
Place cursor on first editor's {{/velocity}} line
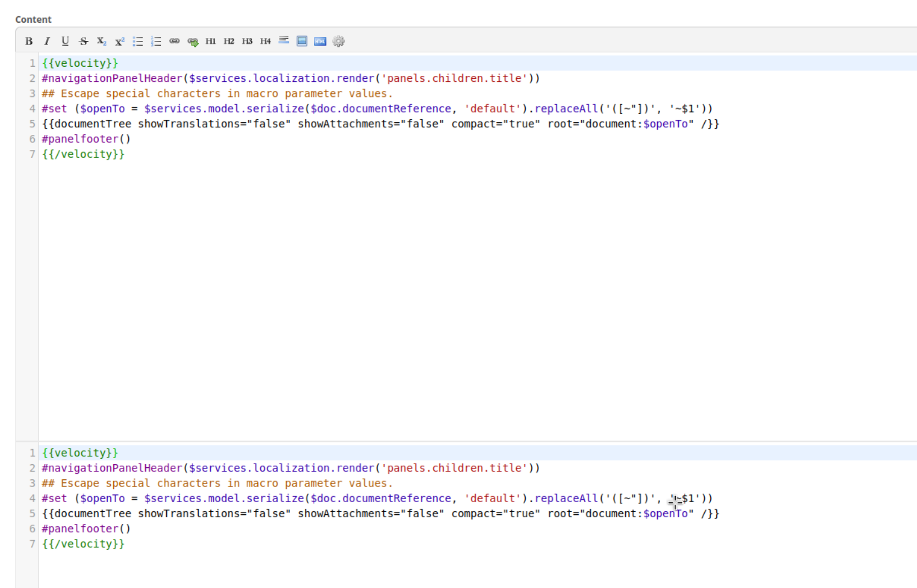pos(83,154)
